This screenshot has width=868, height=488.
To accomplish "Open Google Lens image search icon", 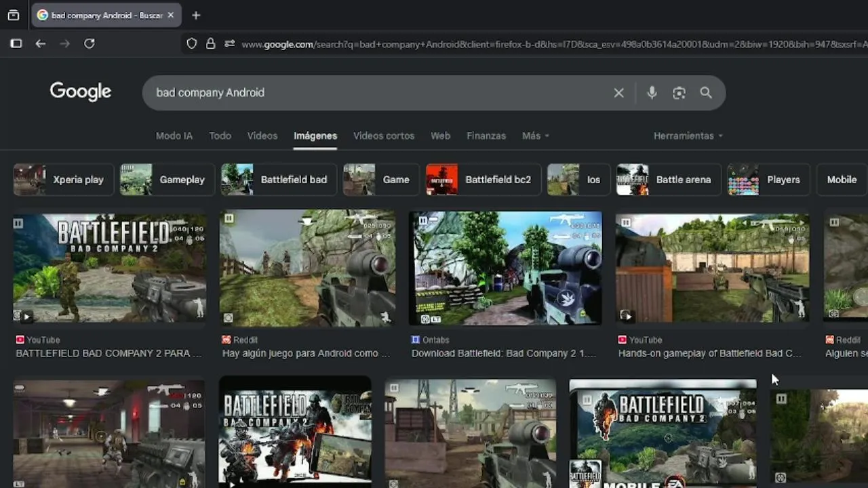I will pyautogui.click(x=679, y=93).
